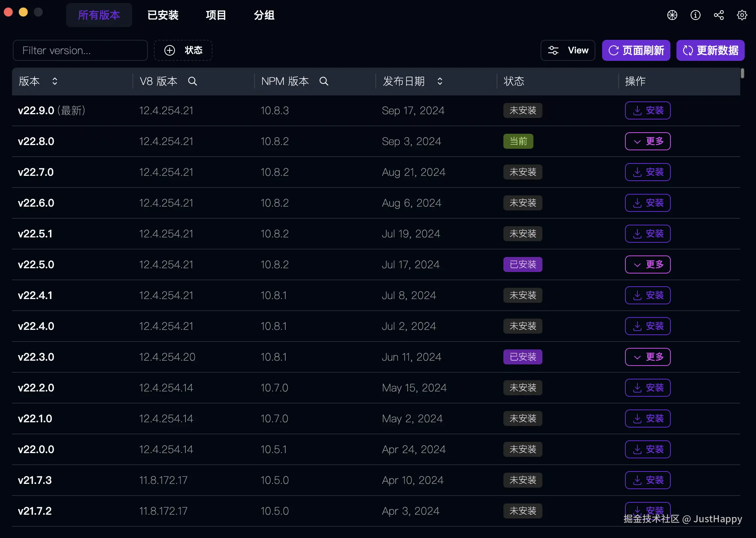Image resolution: width=756 pixels, height=538 pixels.
Task: Click the share icon in header
Action: [x=718, y=15]
